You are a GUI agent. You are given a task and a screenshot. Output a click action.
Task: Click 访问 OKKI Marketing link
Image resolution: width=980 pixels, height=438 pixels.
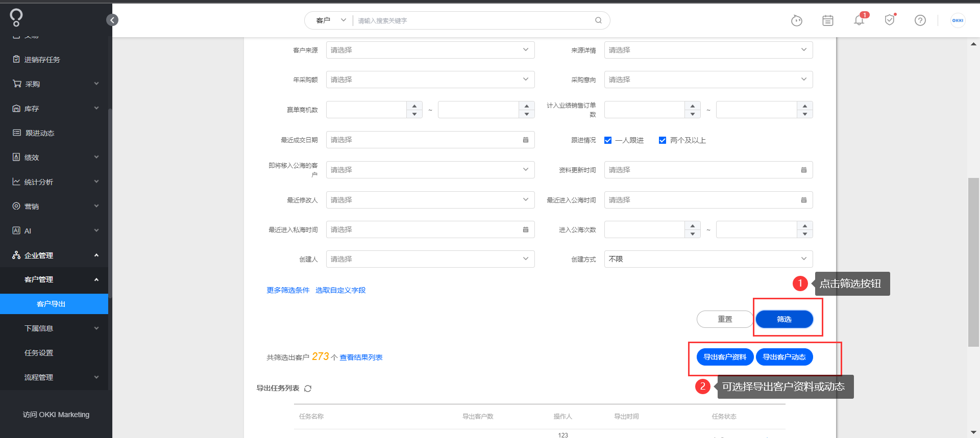tap(56, 415)
